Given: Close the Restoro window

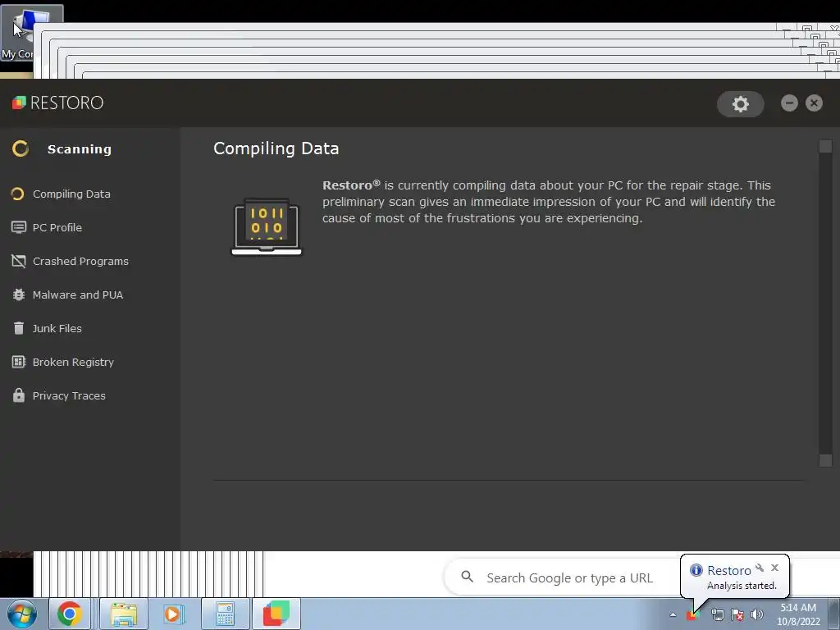Looking at the screenshot, I should 814,103.
